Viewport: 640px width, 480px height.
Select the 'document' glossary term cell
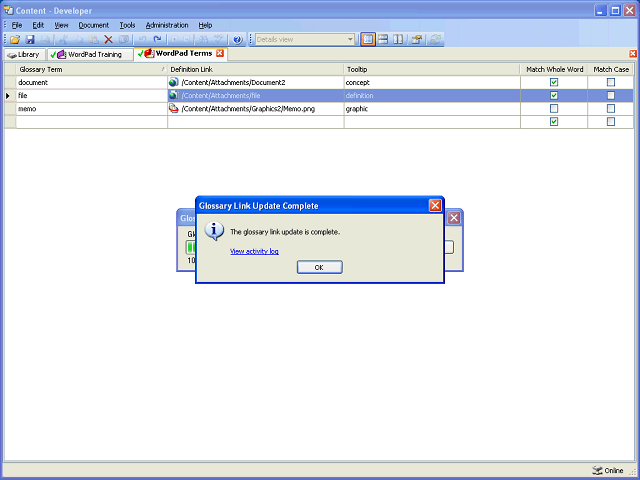pos(92,82)
